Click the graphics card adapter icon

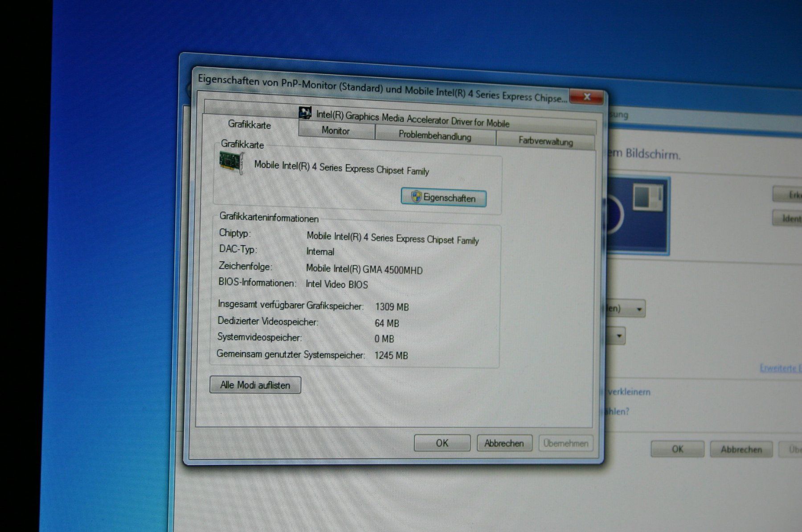pyautogui.click(x=232, y=163)
